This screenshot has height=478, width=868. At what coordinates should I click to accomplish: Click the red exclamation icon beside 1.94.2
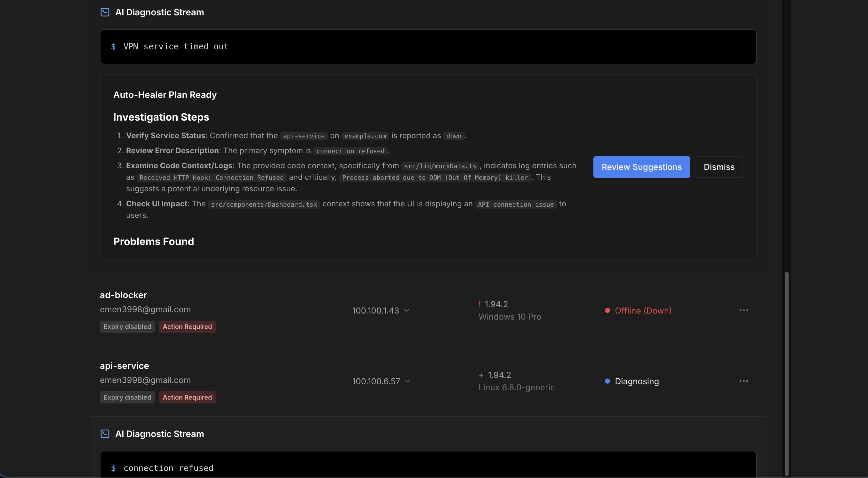[x=479, y=304]
